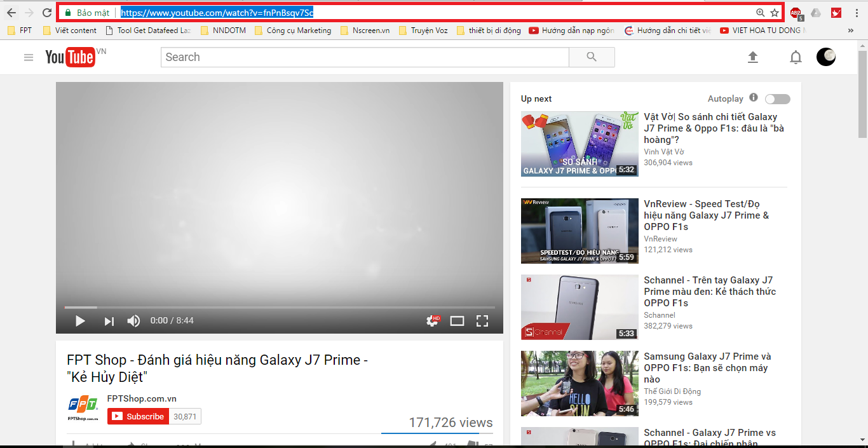Open the 'VnReview - Speed Test' video title
Viewport: 868px width, 448px height.
(707, 215)
